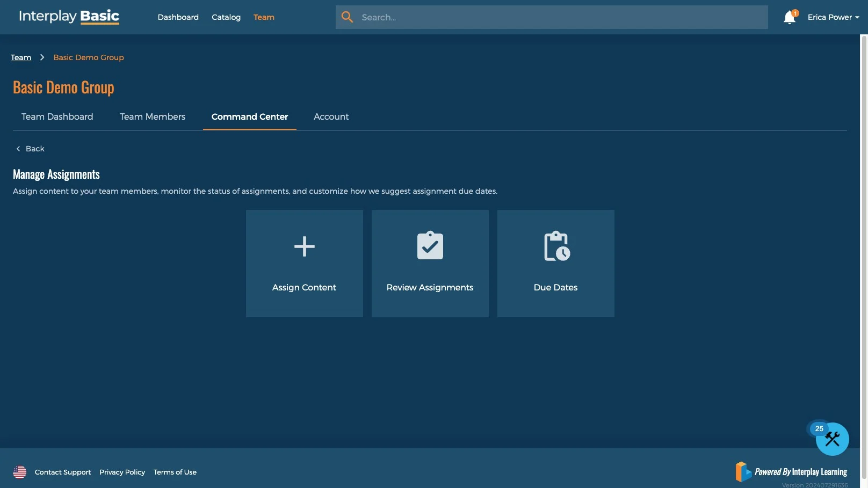Click Basic Demo Group breadcrumb
The height and width of the screenshot is (488, 868).
89,57
